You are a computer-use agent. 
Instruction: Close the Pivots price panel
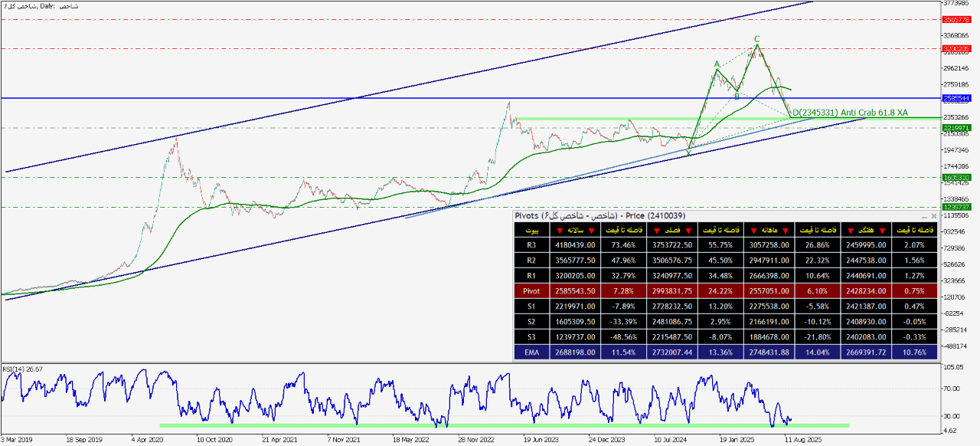pyautogui.click(x=933, y=217)
